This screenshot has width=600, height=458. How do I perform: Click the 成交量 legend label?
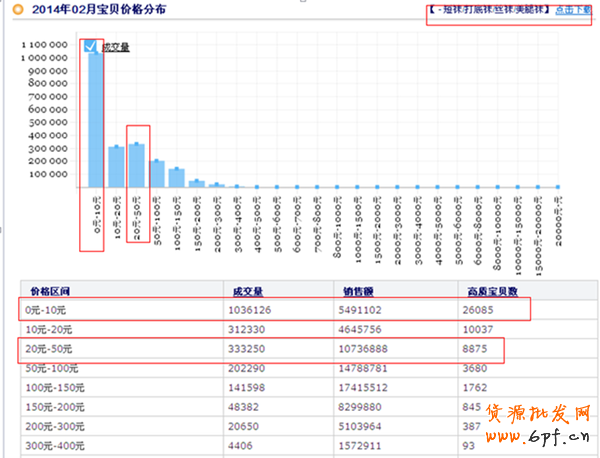pos(116,47)
